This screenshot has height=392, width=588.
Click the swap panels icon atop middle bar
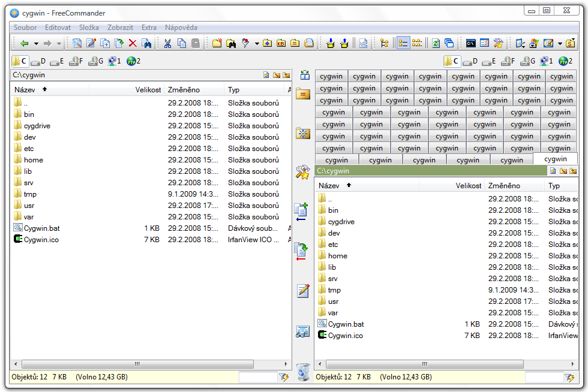point(305,75)
